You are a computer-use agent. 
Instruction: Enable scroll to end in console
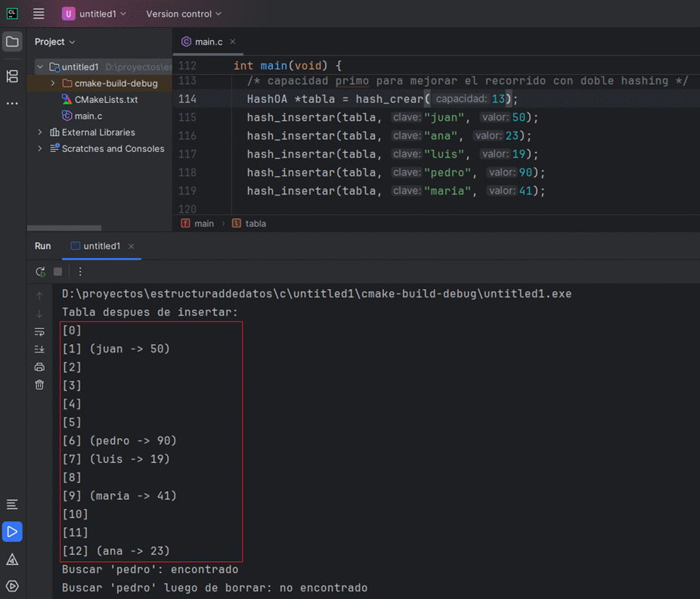click(x=39, y=349)
